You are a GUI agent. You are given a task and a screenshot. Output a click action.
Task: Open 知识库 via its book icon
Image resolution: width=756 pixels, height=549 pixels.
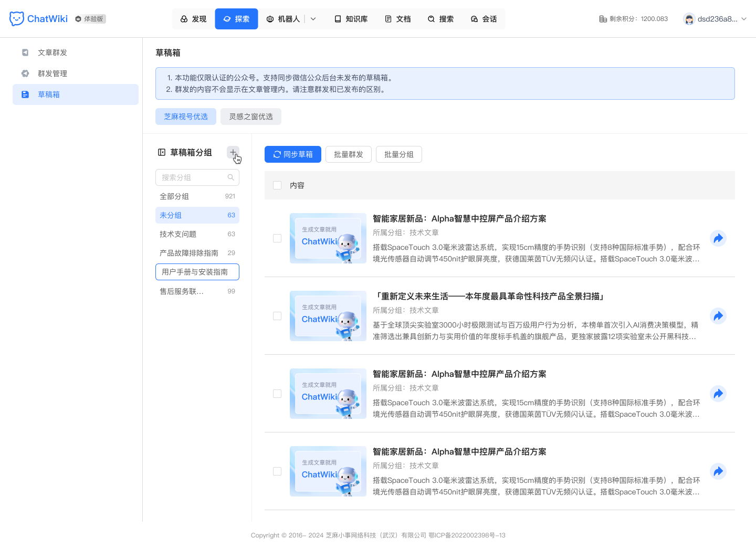(338, 18)
